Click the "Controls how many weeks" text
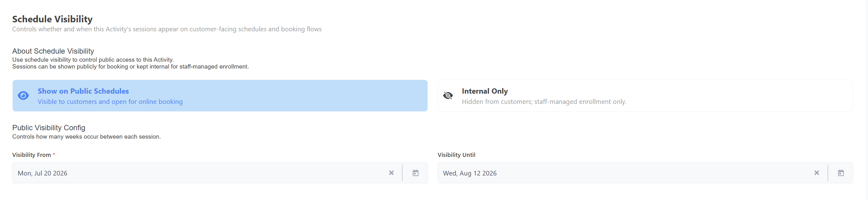Image resolution: width=868 pixels, height=200 pixels. coord(86,137)
